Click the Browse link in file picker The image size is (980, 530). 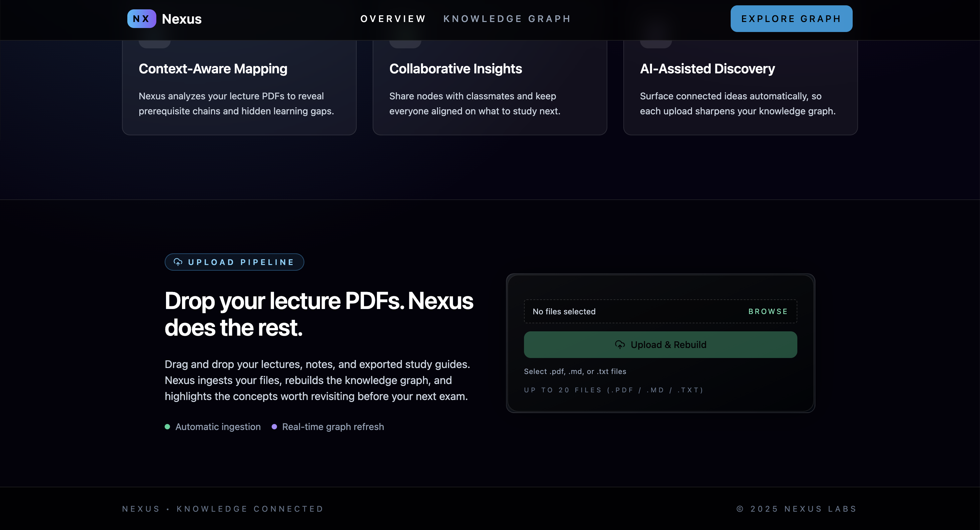point(768,312)
